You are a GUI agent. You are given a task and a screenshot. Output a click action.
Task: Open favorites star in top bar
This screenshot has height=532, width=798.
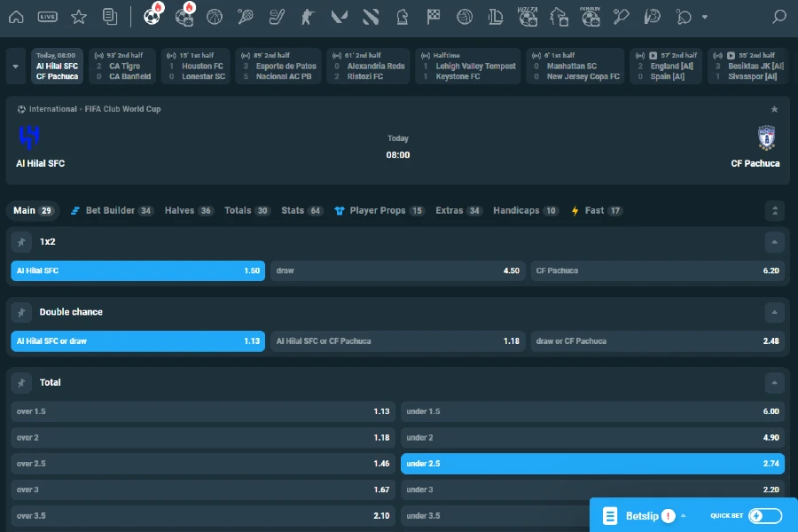pos(79,17)
